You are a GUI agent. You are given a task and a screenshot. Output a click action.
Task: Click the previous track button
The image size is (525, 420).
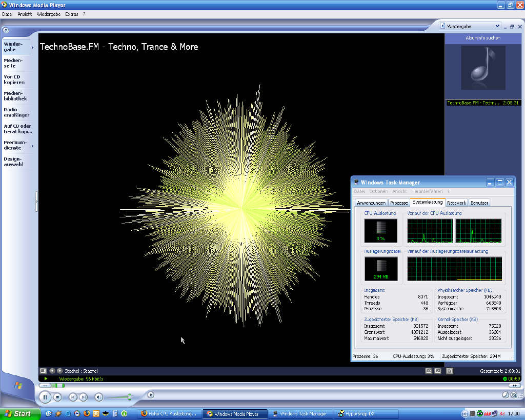pos(73,397)
